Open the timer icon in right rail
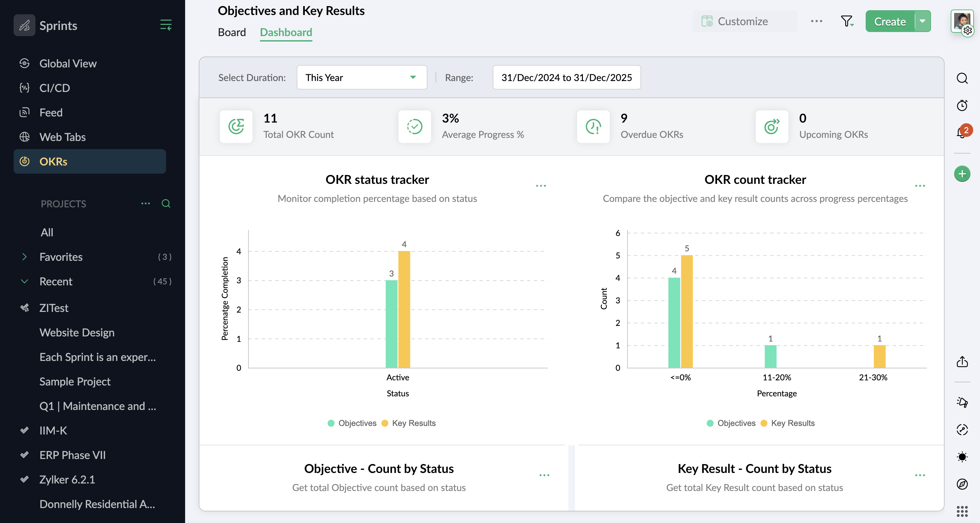The height and width of the screenshot is (523, 980). pyautogui.click(x=962, y=105)
